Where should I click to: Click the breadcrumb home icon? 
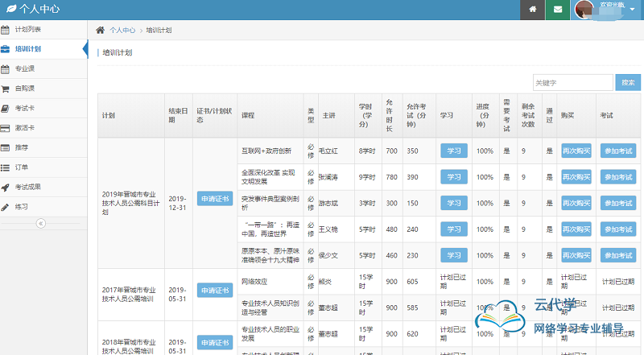pos(100,30)
